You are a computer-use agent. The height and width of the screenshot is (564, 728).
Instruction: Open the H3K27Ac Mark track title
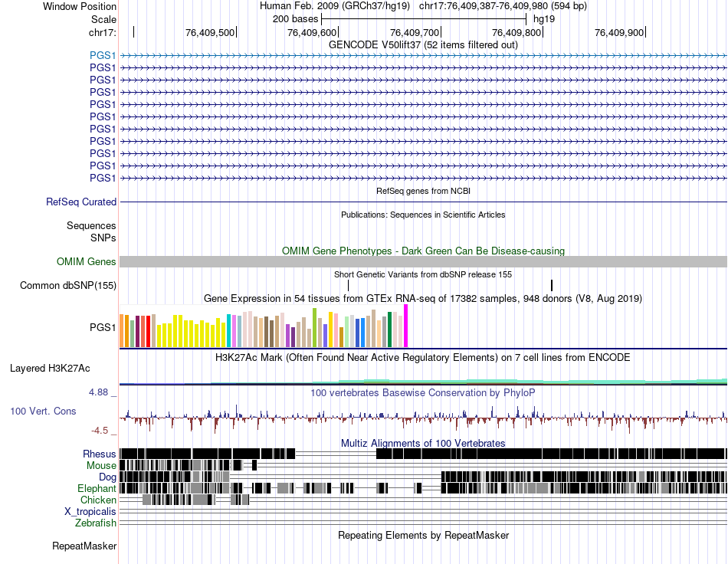[x=423, y=358]
